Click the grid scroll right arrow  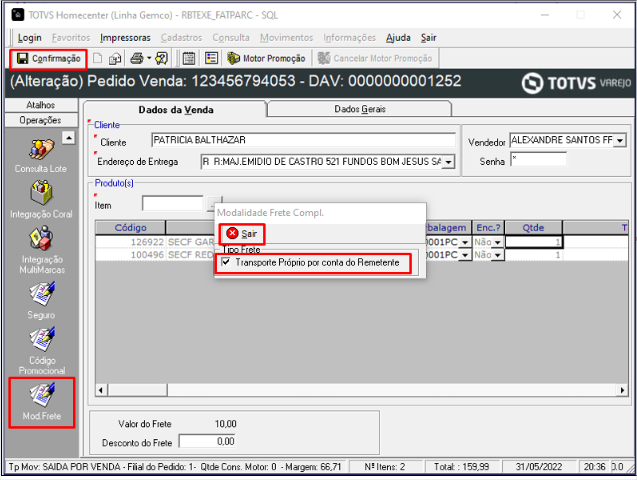click(622, 390)
